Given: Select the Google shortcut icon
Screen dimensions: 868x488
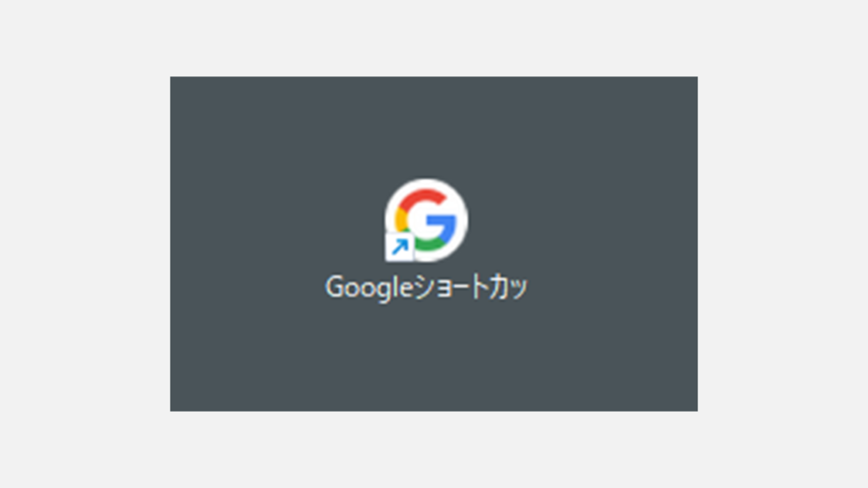Looking at the screenshot, I should [426, 219].
